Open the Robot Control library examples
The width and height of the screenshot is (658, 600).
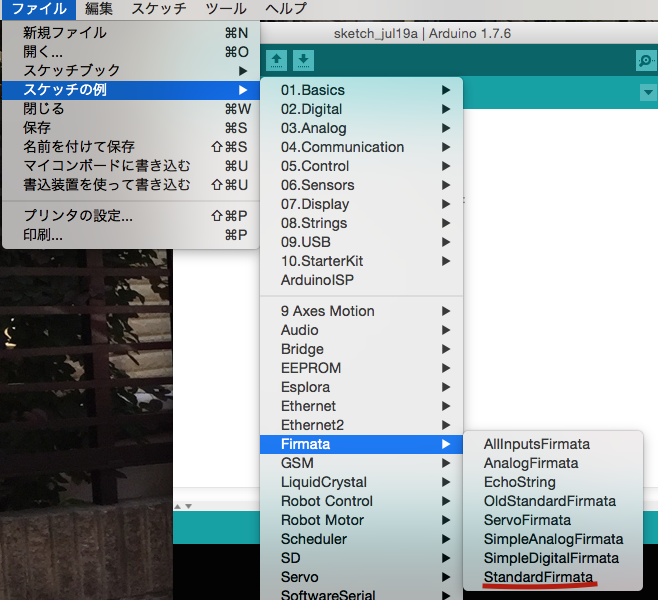[x=361, y=501]
